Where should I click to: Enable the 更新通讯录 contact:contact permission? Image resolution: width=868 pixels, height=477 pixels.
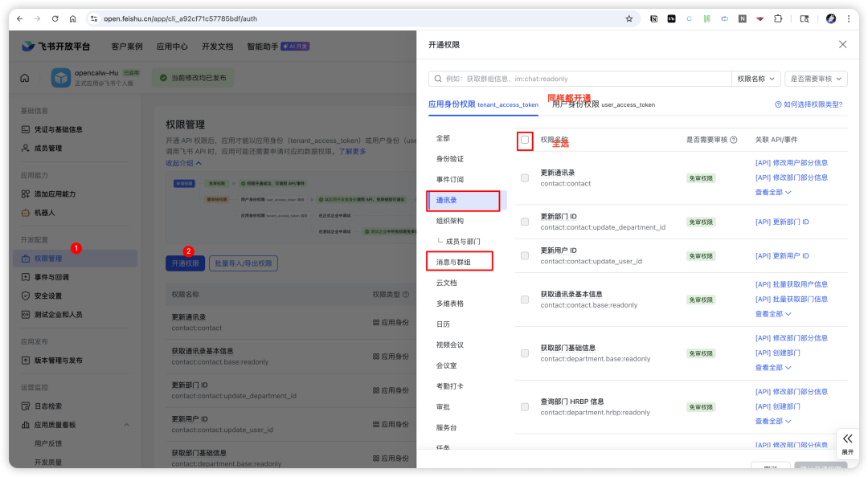[525, 177]
